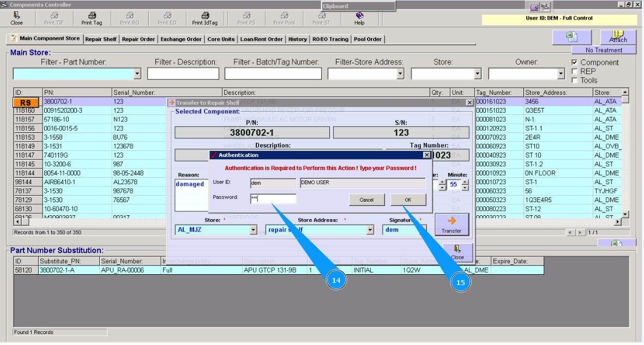Click the Attach icon at top right
Viewport: 644px width, 345px height.
click(619, 37)
